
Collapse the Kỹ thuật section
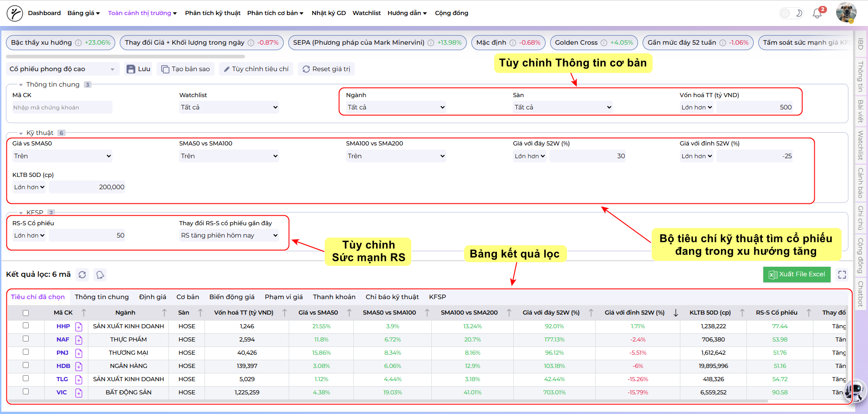click(21, 133)
